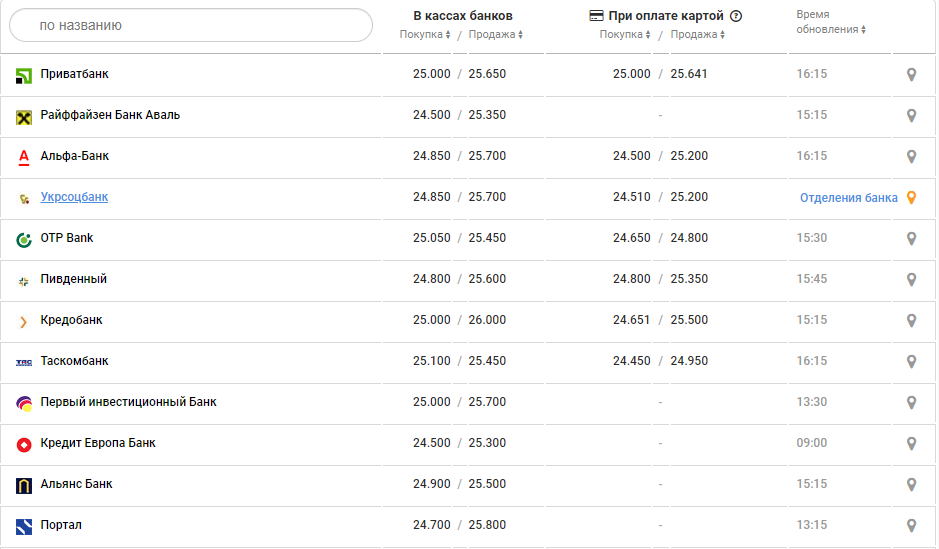Click the map pin icon for Приватбанк

click(911, 75)
